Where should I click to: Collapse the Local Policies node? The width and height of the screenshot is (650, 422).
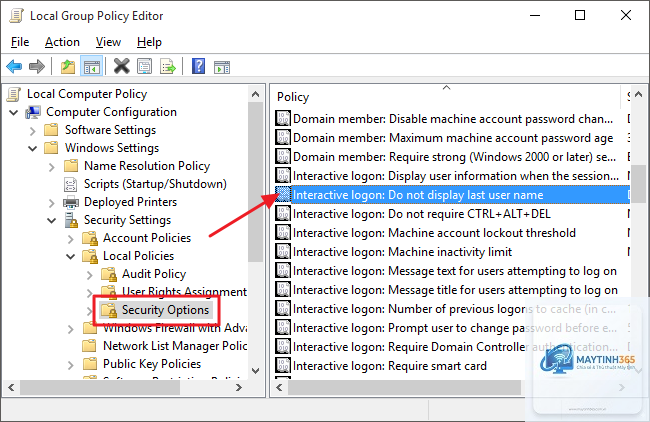[x=70, y=257]
